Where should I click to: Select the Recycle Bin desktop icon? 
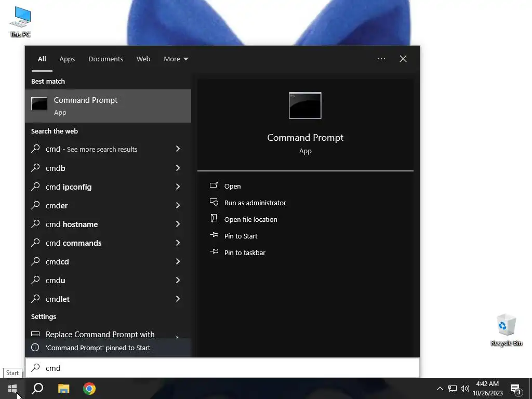(506, 330)
